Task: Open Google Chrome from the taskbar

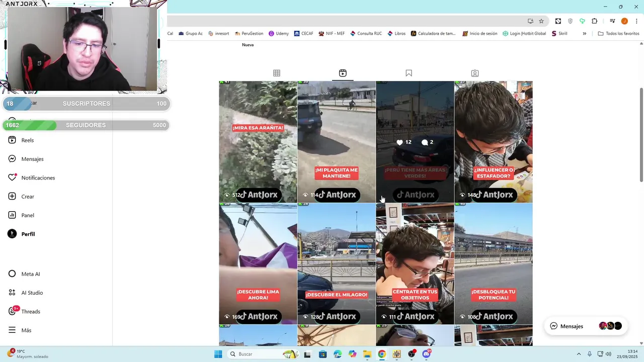Action: click(x=382, y=354)
